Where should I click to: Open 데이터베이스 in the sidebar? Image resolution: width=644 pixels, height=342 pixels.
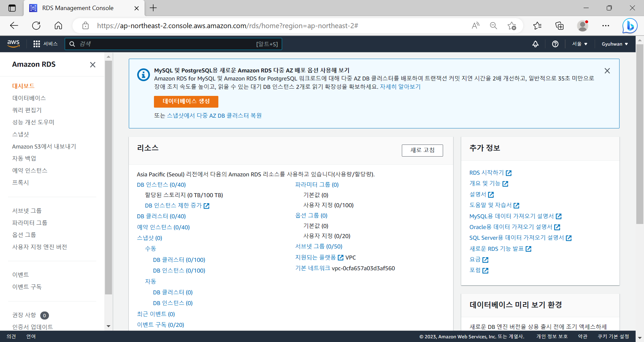pyautogui.click(x=29, y=98)
